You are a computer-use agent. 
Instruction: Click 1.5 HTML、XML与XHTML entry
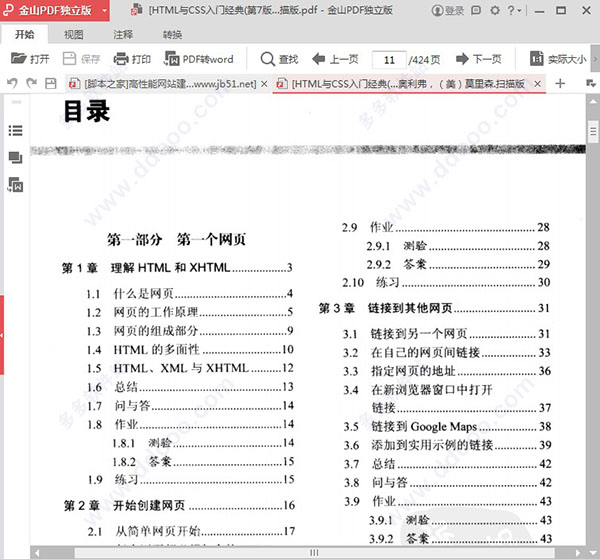click(x=190, y=368)
